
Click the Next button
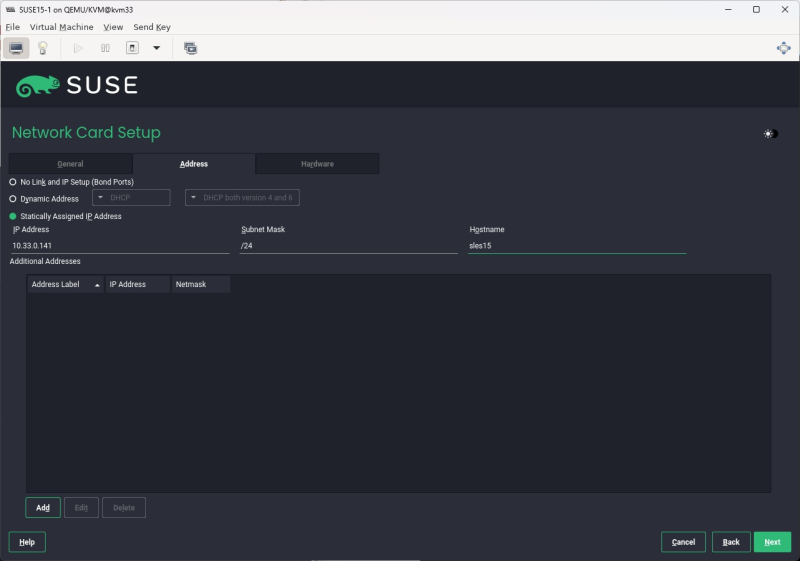(x=772, y=542)
